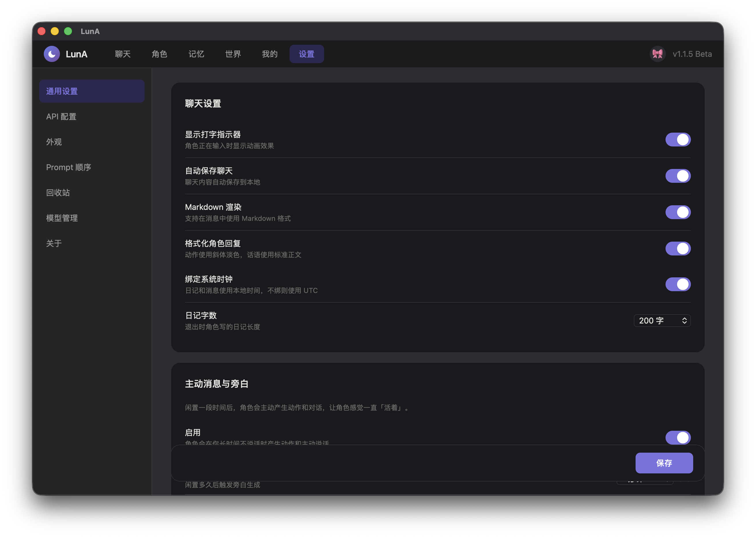Open 外观 settings section
756x538 pixels.
point(92,142)
